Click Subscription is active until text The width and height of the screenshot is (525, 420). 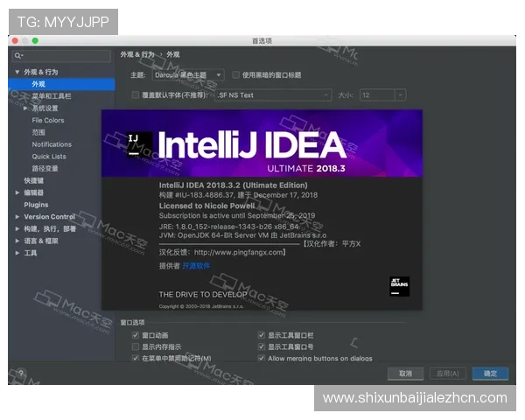point(237,215)
